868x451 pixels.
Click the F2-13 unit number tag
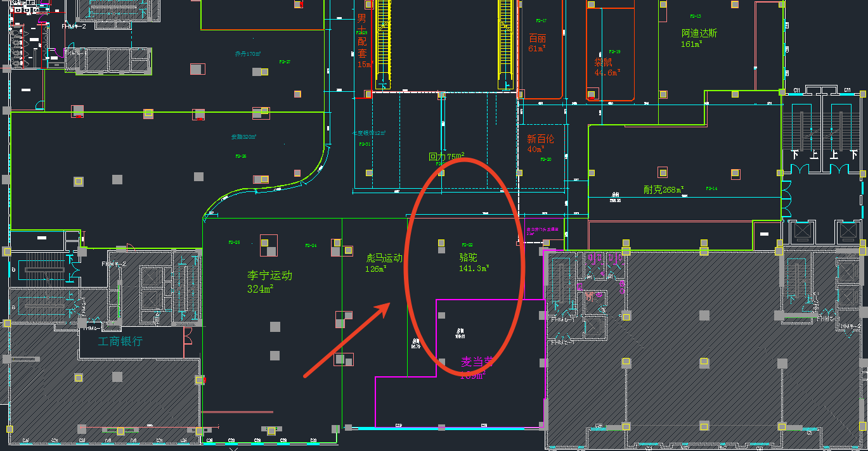(695, 16)
